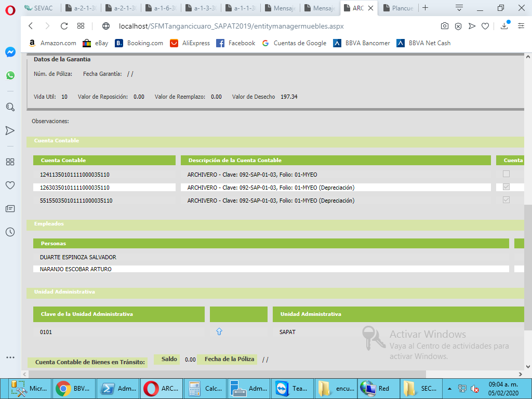The height and width of the screenshot is (399, 532).
Task: Open Messenger in the Opera sidebar
Action: pyautogui.click(x=10, y=52)
